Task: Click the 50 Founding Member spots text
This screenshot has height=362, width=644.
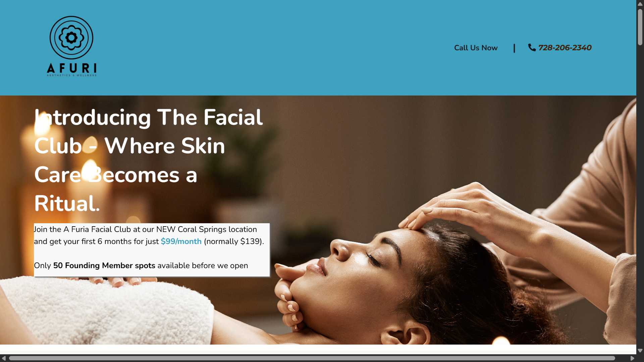Action: coord(104,265)
